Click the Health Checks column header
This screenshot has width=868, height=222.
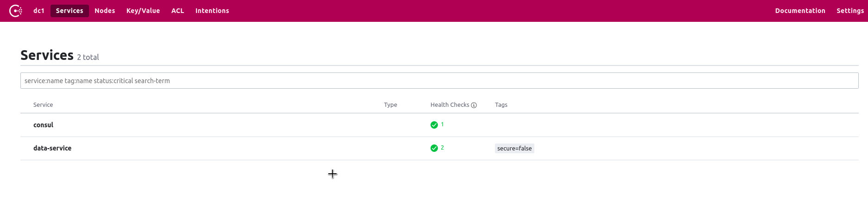tap(450, 105)
